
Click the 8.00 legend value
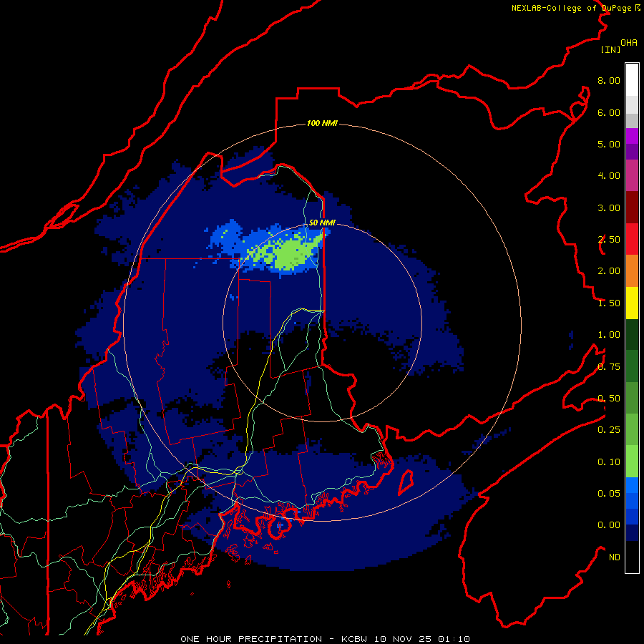609,80
